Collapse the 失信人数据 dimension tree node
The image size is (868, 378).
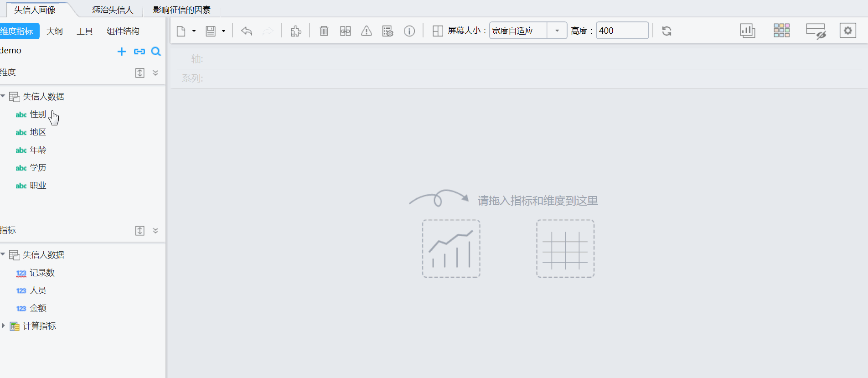3,96
